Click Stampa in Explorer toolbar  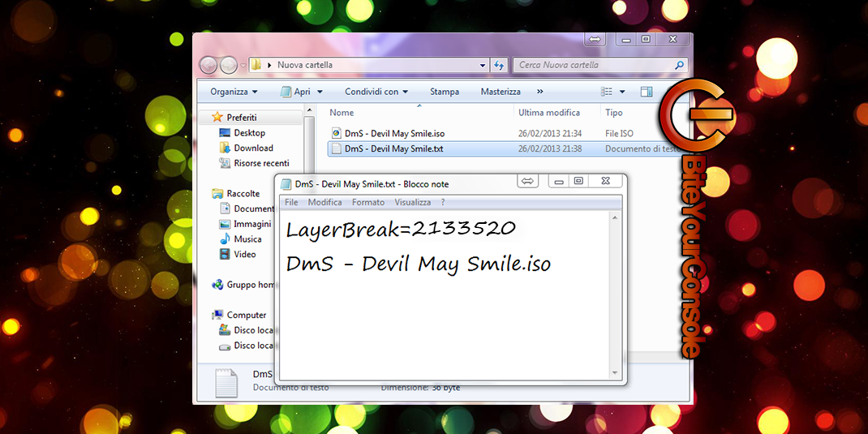pos(445,92)
